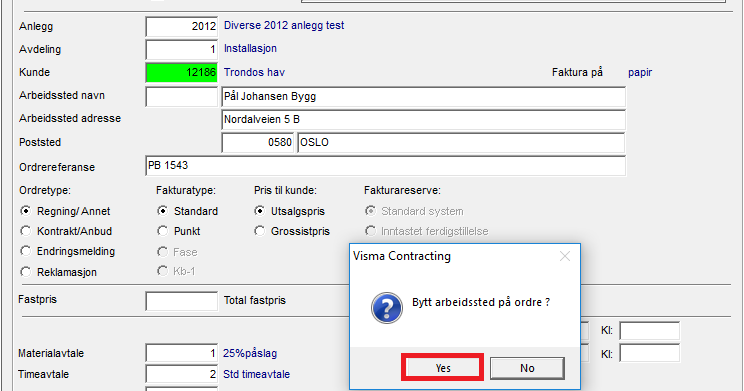Edit the Pål Johansen Bygg name field
Screen dimensions: 744x391
(x=423, y=96)
